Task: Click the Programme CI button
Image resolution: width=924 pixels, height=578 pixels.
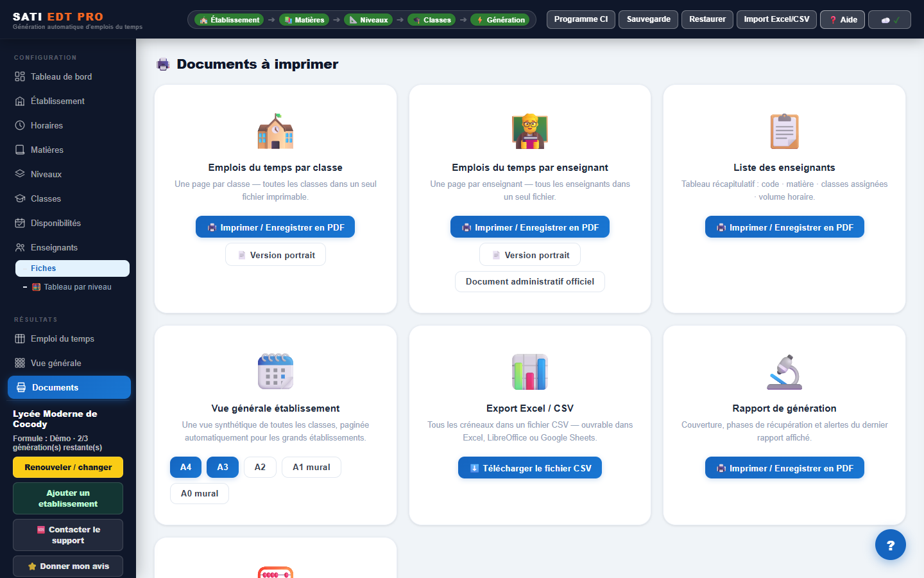Action: click(x=581, y=19)
